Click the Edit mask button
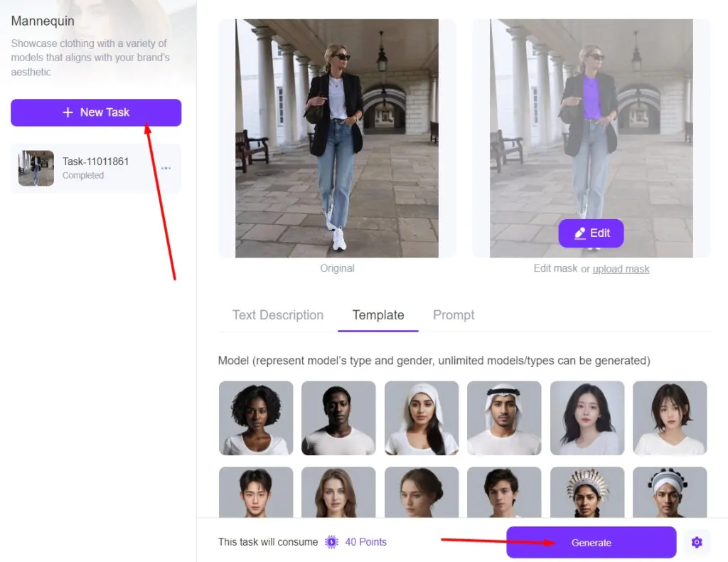 [x=591, y=233]
